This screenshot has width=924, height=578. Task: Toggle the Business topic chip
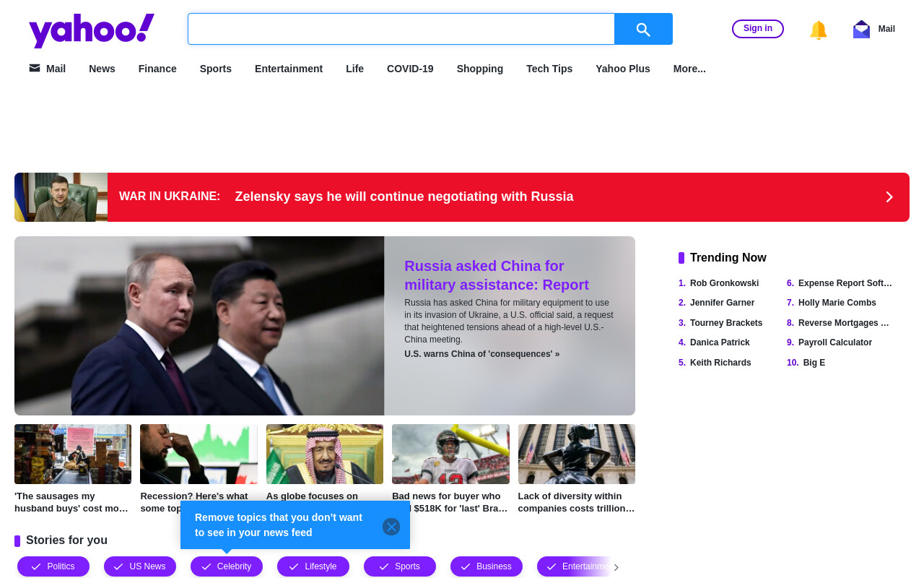click(x=487, y=566)
